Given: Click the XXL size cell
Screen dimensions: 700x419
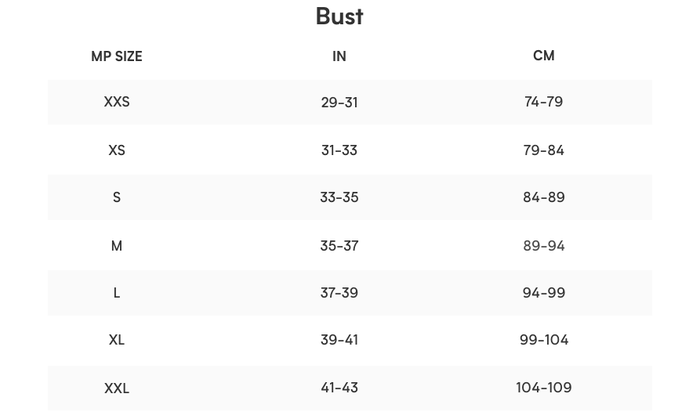Looking at the screenshot, I should [x=117, y=388].
